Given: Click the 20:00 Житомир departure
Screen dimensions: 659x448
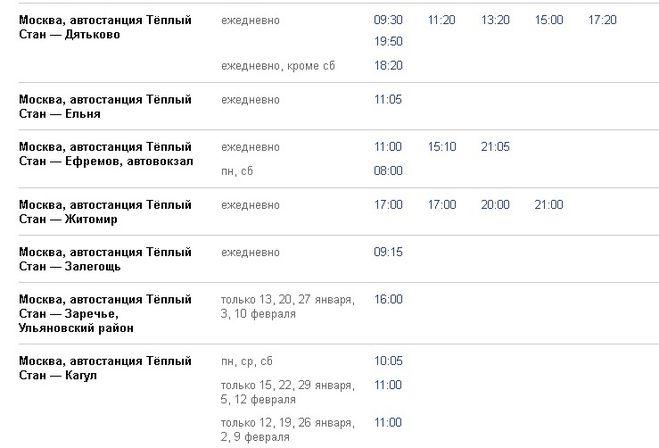Looking at the screenshot, I should tap(495, 205).
